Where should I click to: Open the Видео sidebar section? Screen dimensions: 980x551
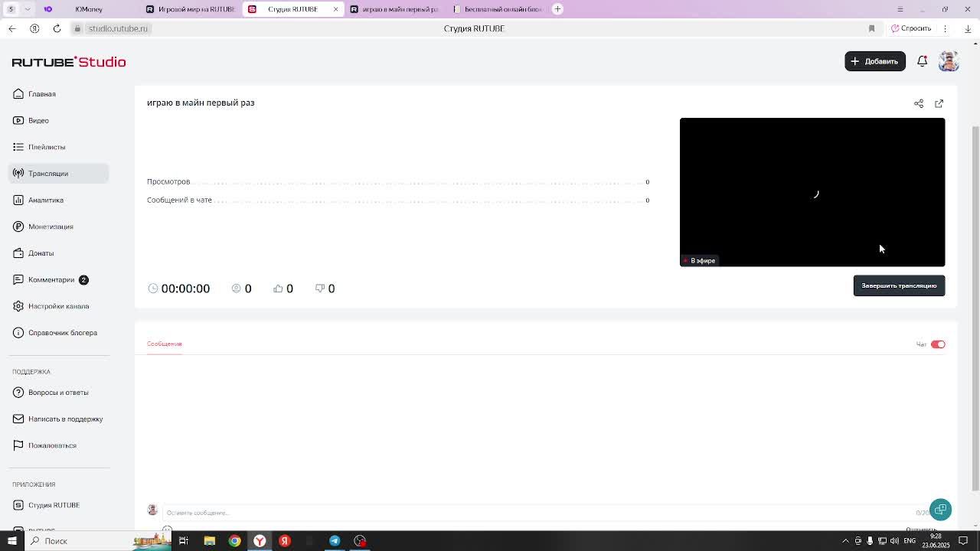38,120
